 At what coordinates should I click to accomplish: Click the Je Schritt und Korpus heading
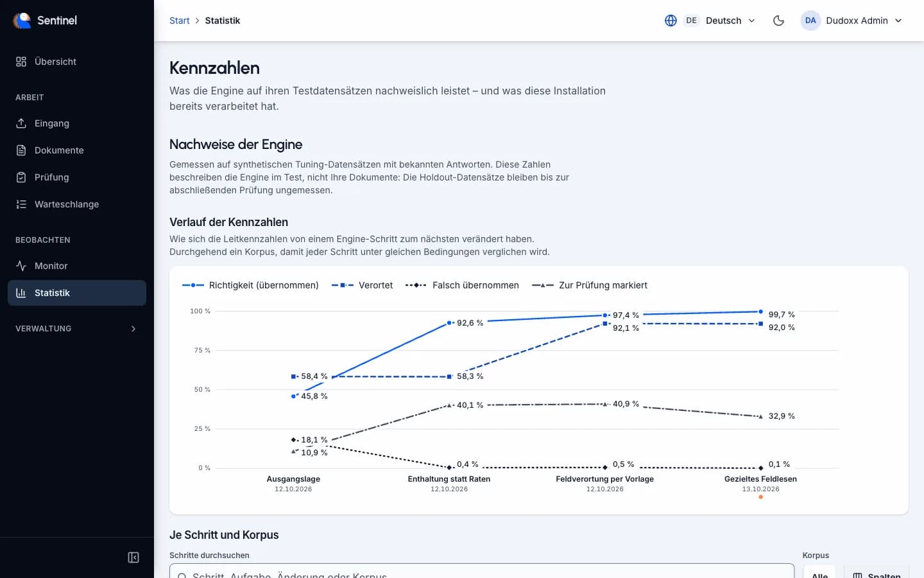224,535
